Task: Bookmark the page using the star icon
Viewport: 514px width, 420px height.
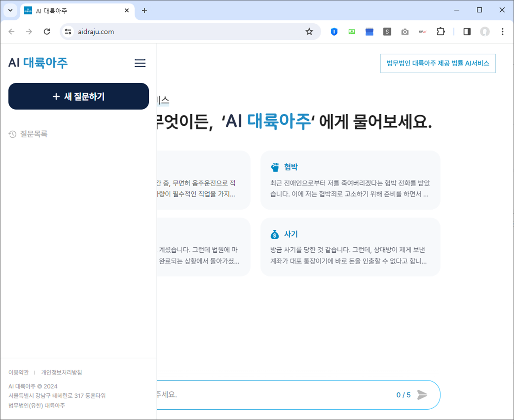Action: point(309,32)
